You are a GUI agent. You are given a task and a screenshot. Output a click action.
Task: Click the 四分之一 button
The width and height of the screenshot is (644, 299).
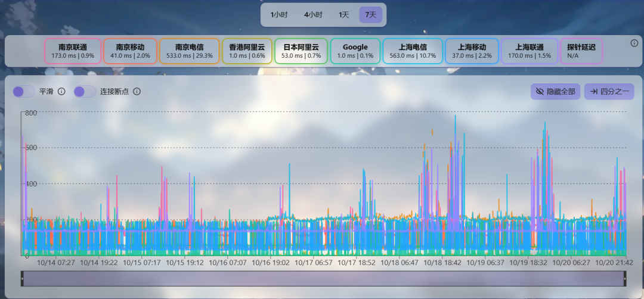click(609, 92)
